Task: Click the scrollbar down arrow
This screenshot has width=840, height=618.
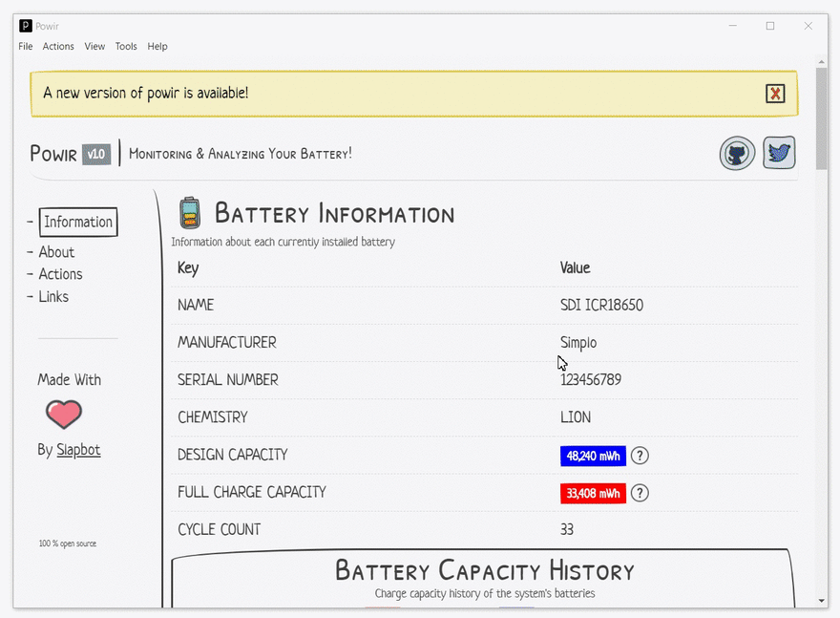Action: pyautogui.click(x=821, y=600)
